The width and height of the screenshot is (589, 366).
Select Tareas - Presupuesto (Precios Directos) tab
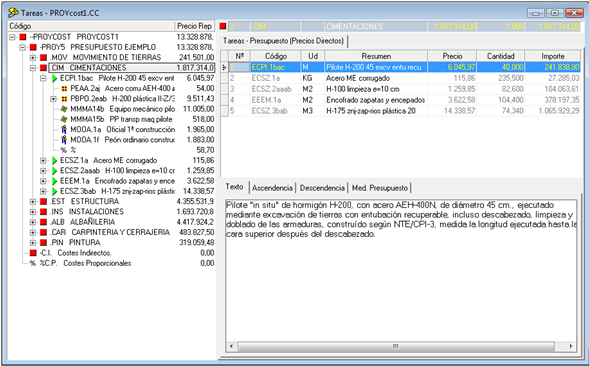tap(284, 41)
